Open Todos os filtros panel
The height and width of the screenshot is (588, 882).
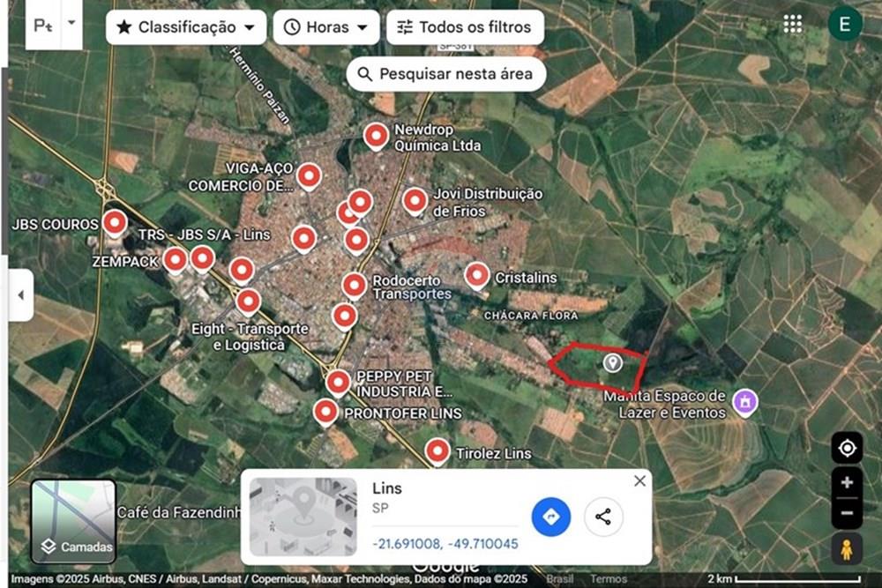[x=465, y=27]
